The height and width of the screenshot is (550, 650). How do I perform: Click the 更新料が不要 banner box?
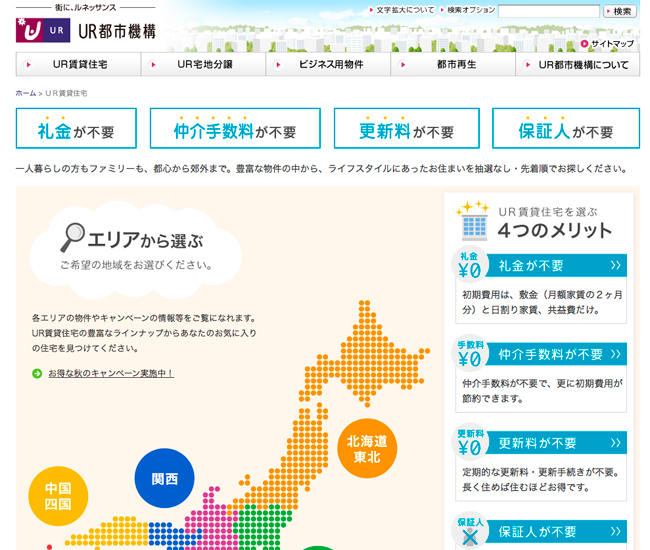407,128
